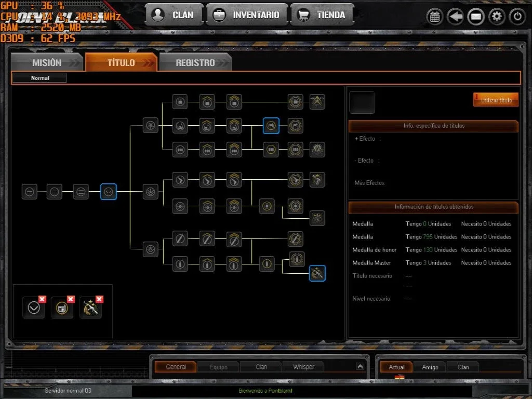Open the TIENDA shop button
The width and height of the screenshot is (532, 399).
point(322,15)
